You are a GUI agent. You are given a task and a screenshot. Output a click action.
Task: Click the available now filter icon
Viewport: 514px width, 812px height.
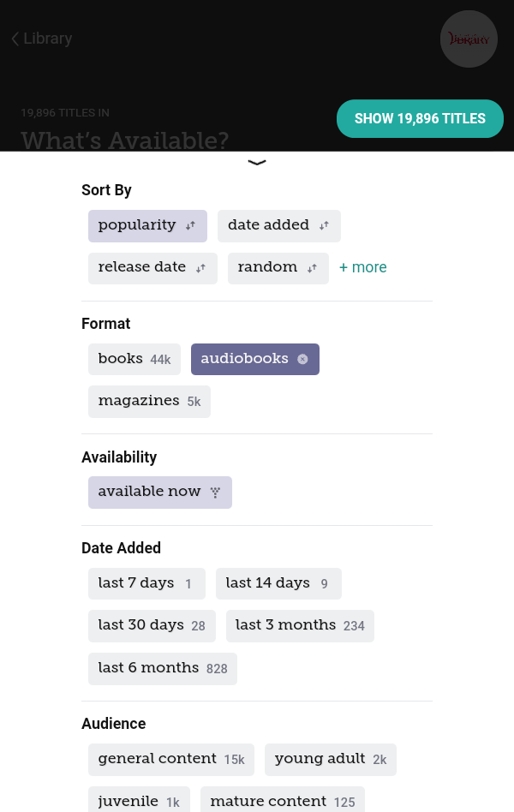[216, 493]
